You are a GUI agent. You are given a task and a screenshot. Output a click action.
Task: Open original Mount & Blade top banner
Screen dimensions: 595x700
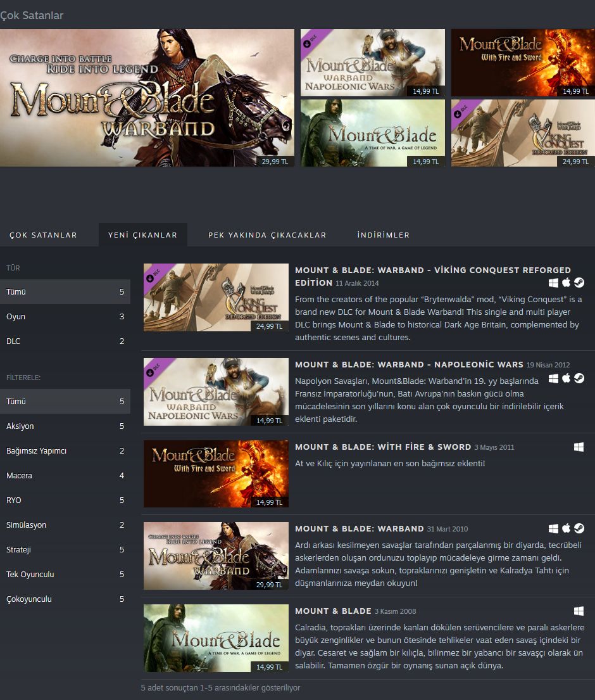click(x=373, y=133)
